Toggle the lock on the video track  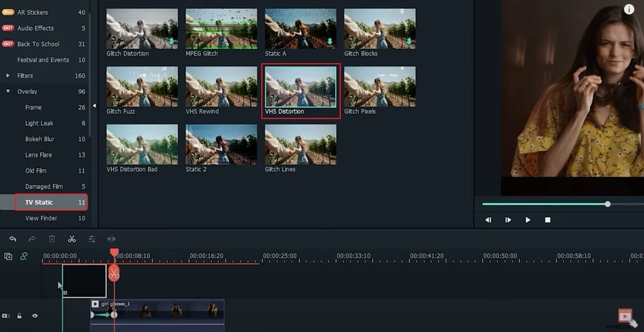coord(19,316)
